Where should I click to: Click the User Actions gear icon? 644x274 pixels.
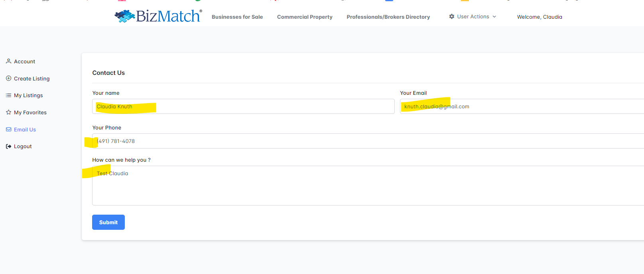pos(451,17)
